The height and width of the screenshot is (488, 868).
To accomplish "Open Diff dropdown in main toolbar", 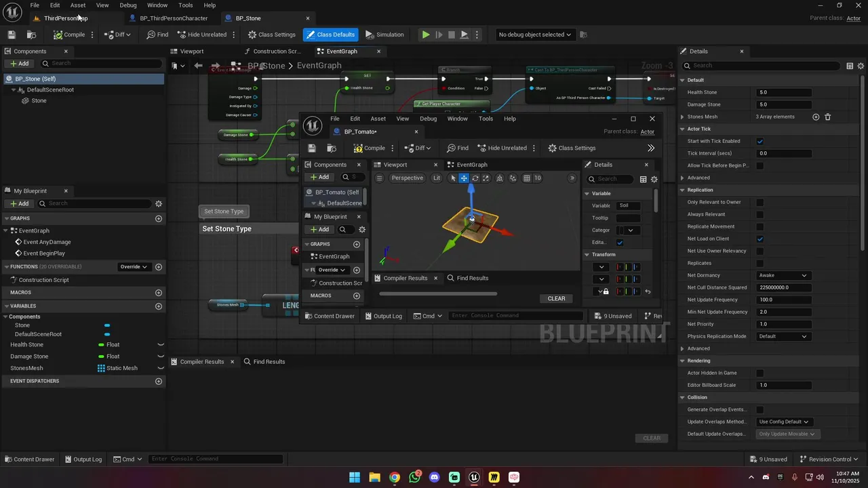I will click(119, 35).
